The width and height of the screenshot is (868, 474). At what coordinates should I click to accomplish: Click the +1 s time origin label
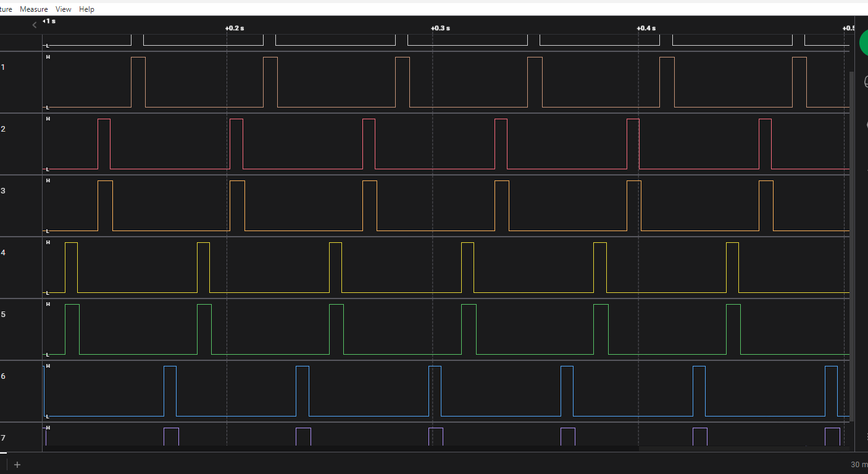pos(49,21)
